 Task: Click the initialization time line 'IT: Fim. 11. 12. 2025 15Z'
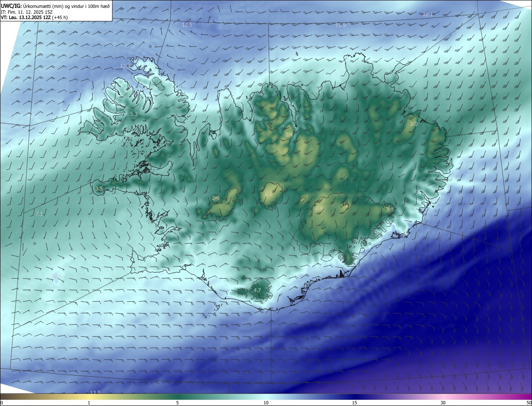click(27, 12)
